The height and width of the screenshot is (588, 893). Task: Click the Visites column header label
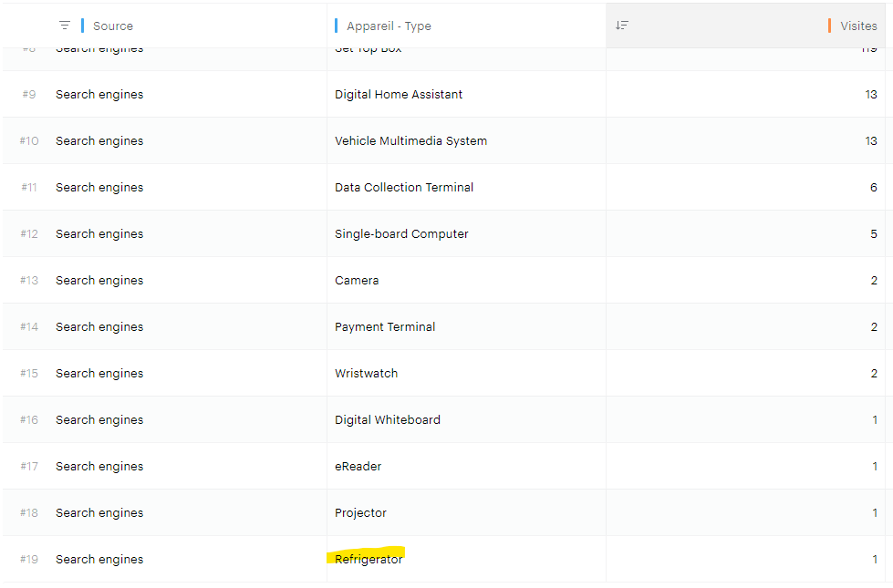pos(858,26)
